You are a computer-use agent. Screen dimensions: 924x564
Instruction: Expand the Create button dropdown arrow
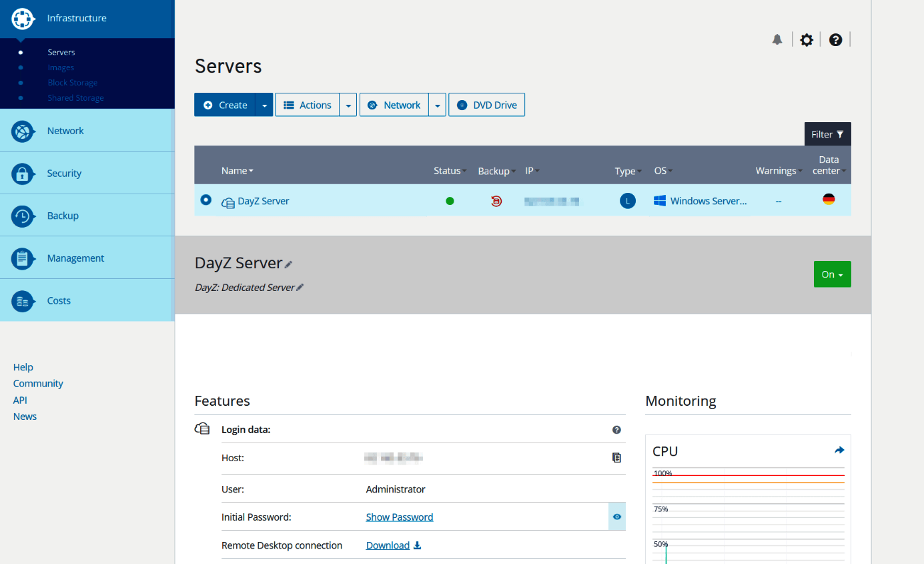pos(264,105)
